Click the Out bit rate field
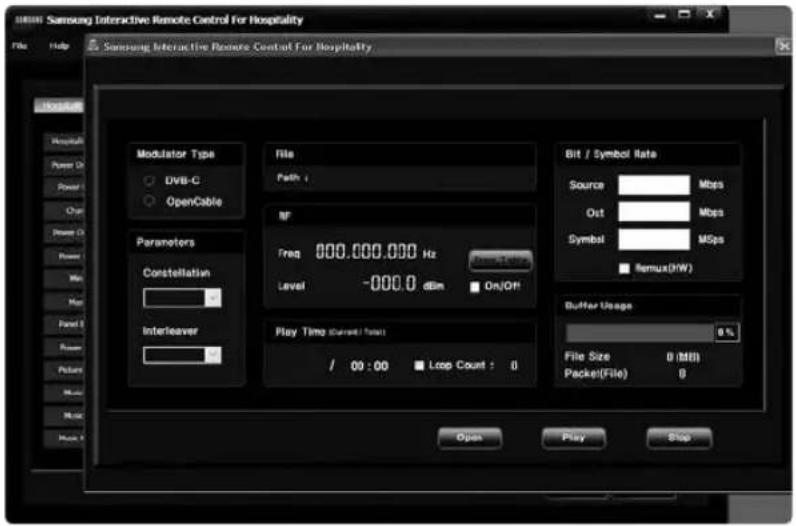Viewport: 796px width, 526px height. point(654,212)
